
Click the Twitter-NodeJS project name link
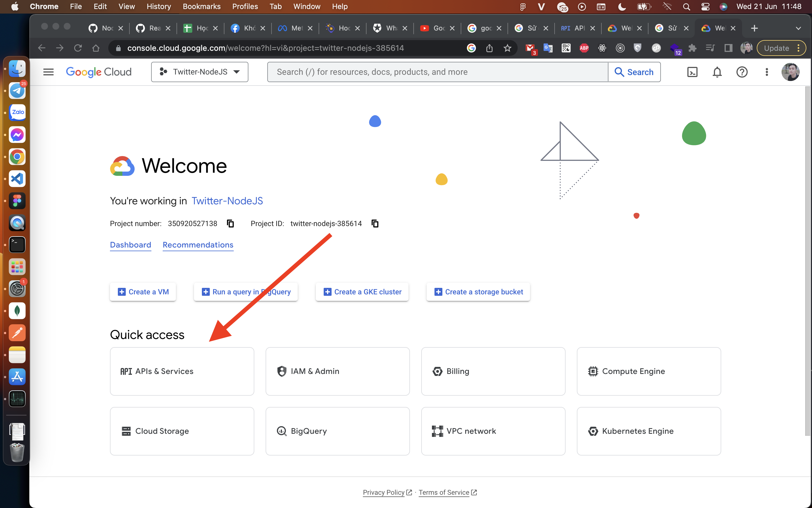click(227, 201)
